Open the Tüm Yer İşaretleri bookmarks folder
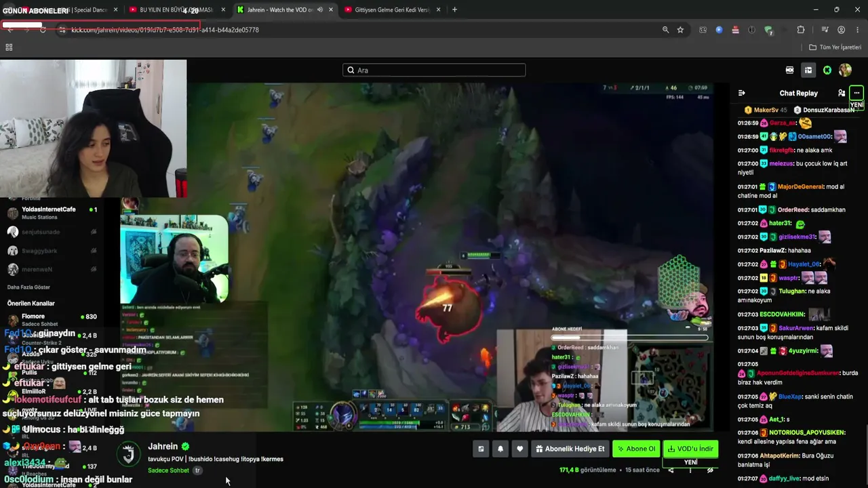 point(835,47)
